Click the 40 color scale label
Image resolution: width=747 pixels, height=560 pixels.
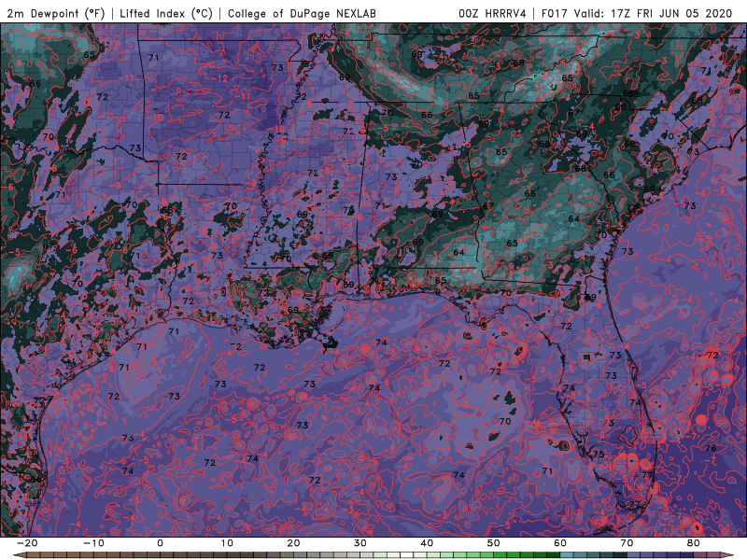pyautogui.click(x=427, y=543)
